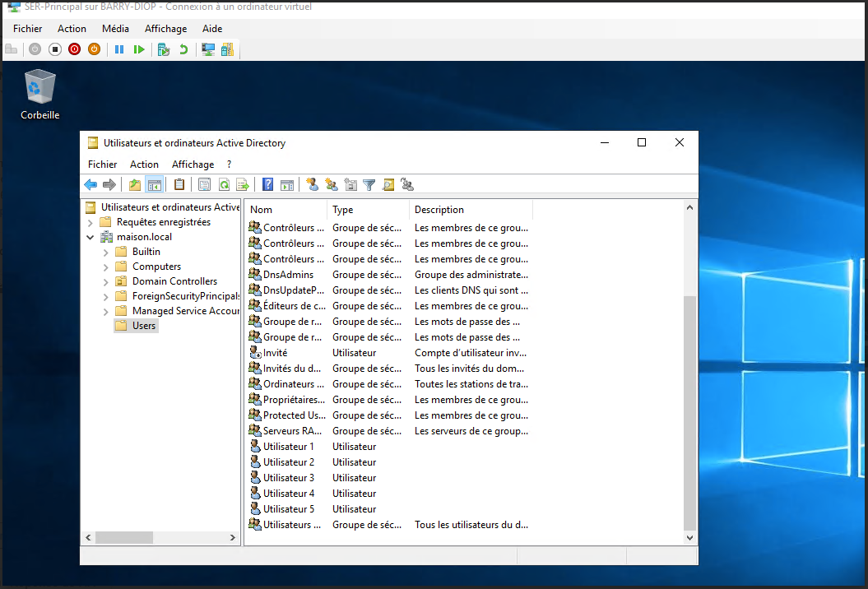
Task: Click the orange Save state icon
Action: coord(94,49)
